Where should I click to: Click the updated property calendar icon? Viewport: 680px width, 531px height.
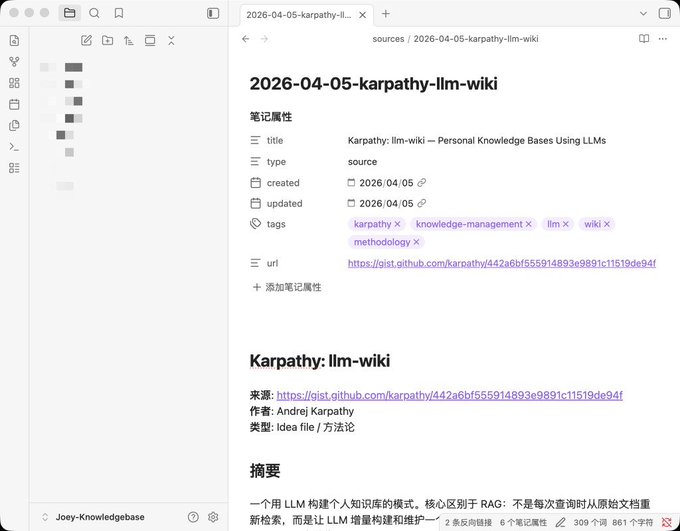[x=255, y=203]
